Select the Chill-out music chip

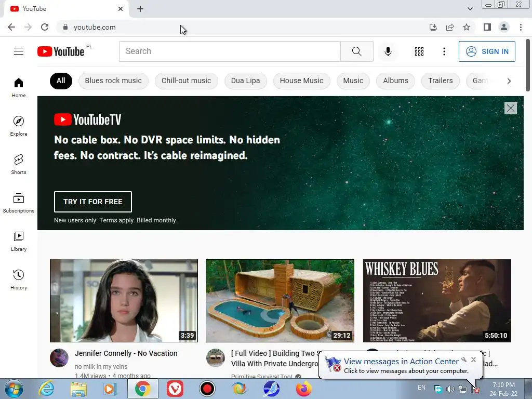coord(187,81)
